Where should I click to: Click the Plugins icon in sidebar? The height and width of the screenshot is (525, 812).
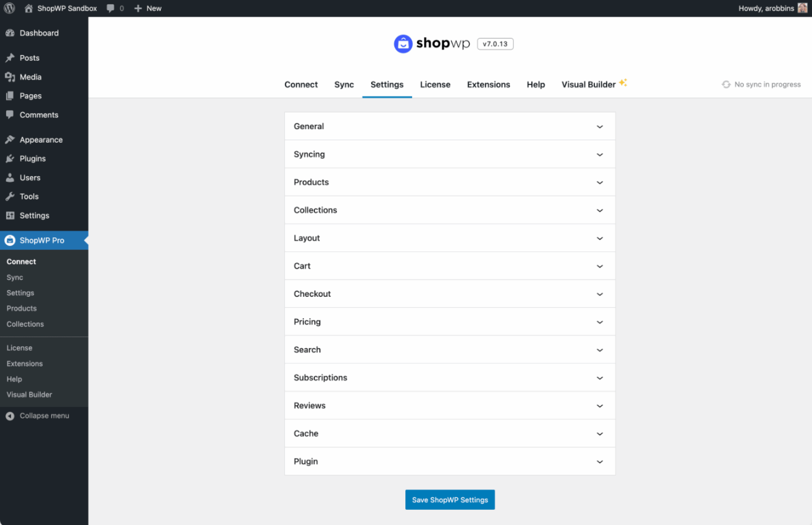tap(10, 158)
